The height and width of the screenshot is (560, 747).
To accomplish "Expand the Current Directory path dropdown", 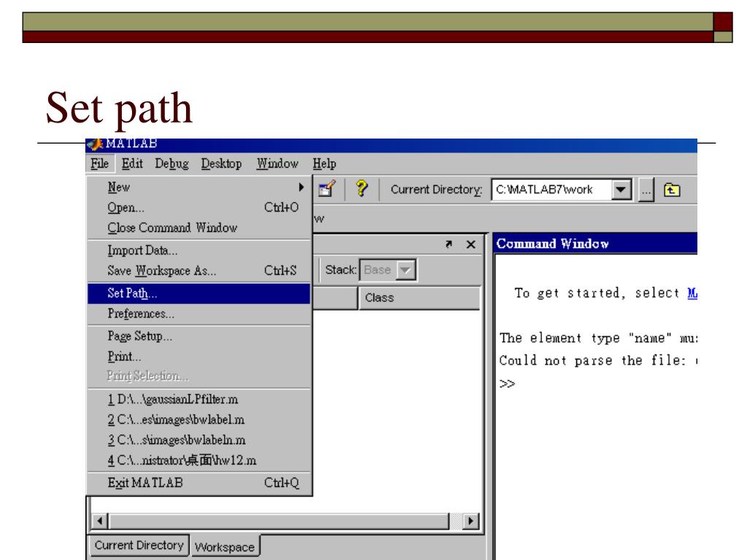I will coord(621,190).
